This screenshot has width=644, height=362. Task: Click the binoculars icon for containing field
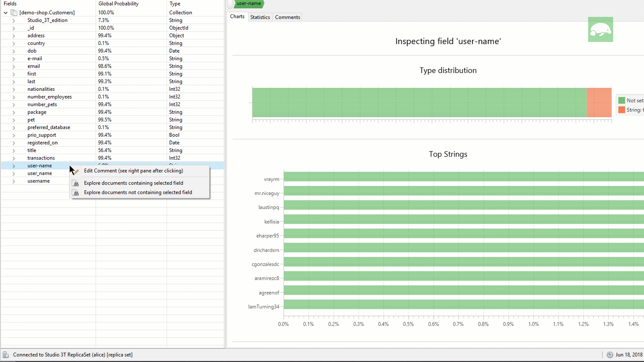coord(76,183)
